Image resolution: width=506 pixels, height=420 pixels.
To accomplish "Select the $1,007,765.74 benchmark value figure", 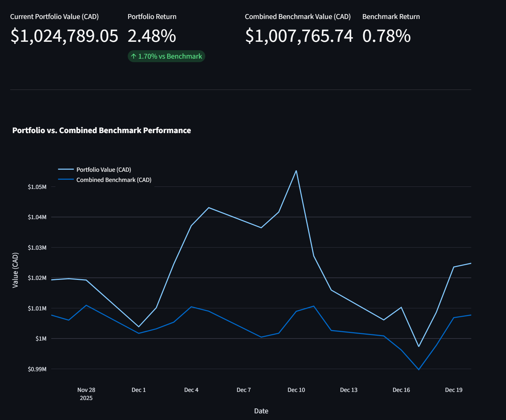I will click(x=299, y=36).
